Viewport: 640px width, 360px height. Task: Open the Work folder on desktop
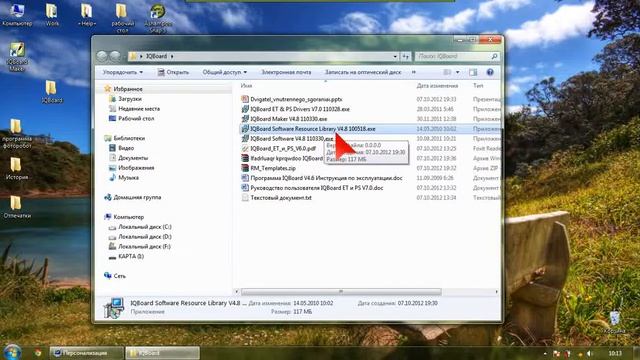52,15
